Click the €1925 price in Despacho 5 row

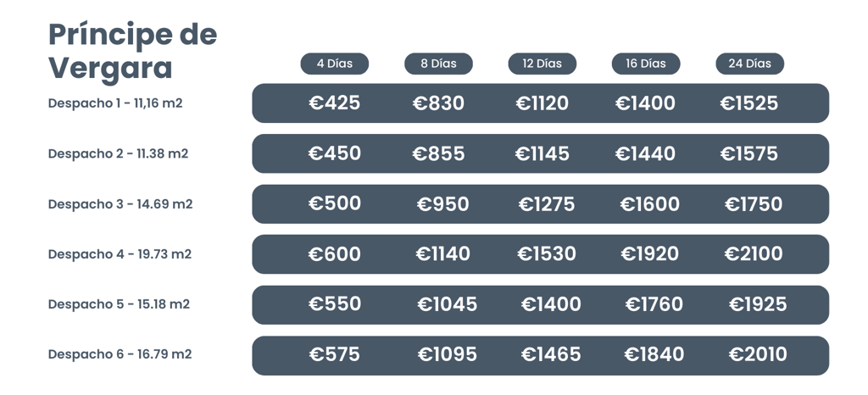click(757, 304)
